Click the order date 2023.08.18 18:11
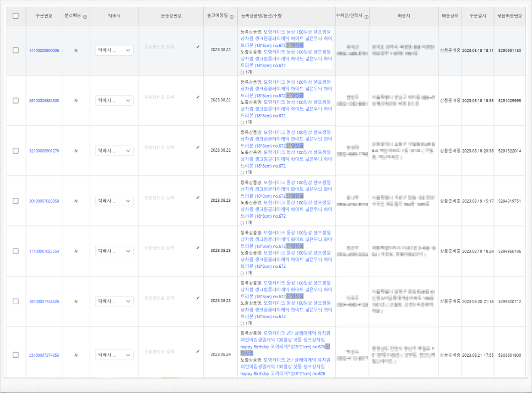Viewport: 532px width, 393px height. point(477,51)
